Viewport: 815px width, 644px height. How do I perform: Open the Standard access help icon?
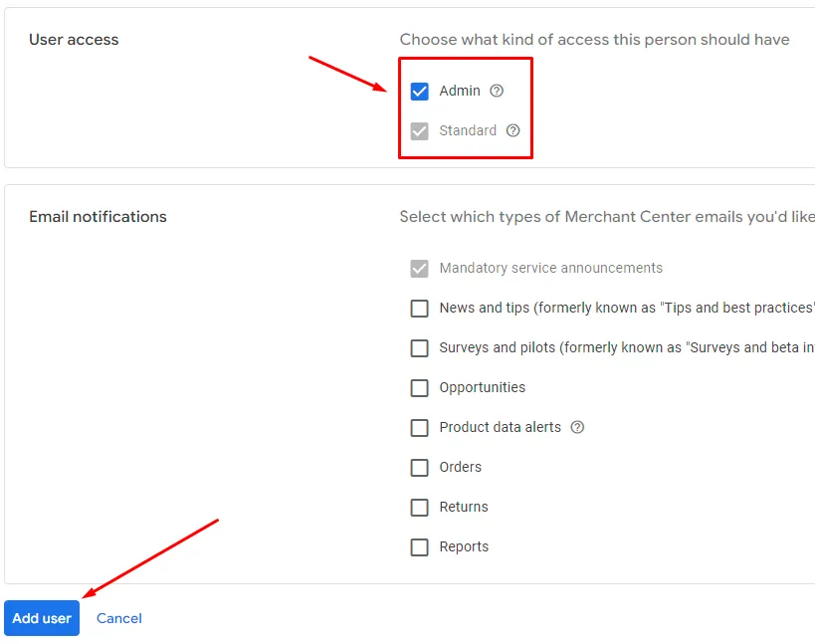[x=513, y=130]
